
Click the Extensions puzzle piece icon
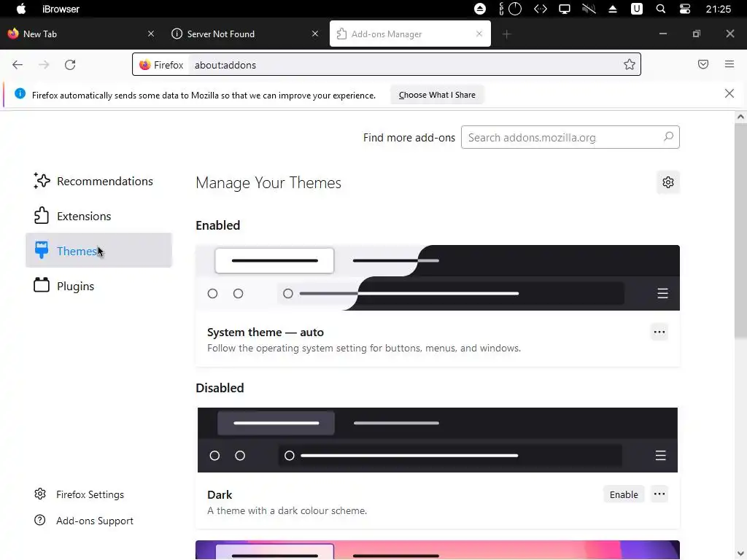(42, 216)
